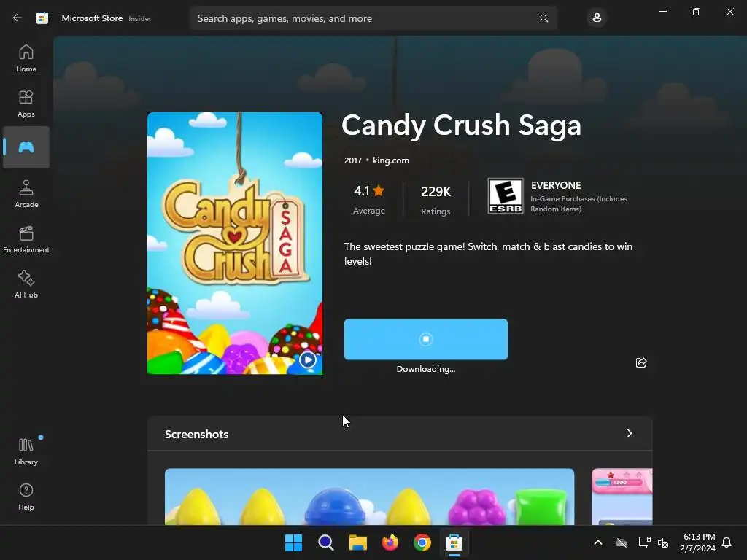
Task: Expand Screenshots with the chevron arrow
Action: tap(629, 433)
